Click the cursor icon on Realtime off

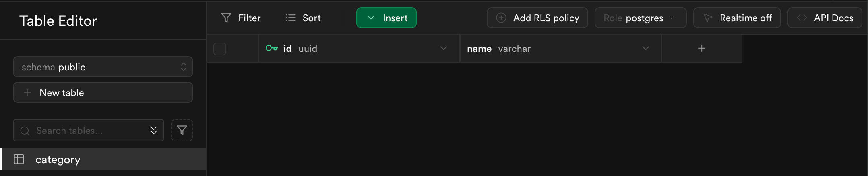707,18
